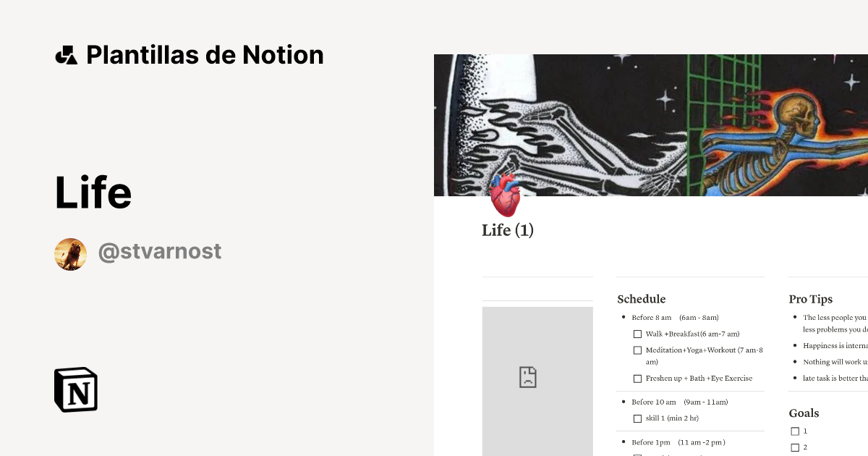Viewport: 868px width, 456px height.
Task: Click the "Life" template title
Action: [93, 191]
